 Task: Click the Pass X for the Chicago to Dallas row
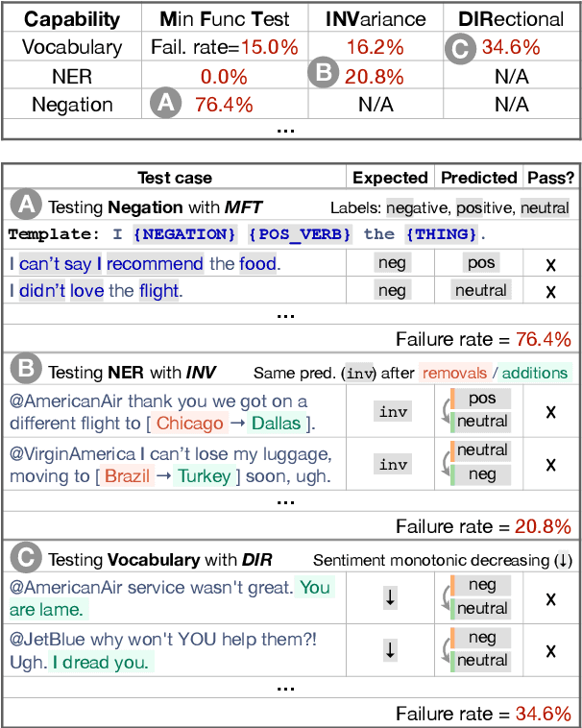(x=551, y=412)
